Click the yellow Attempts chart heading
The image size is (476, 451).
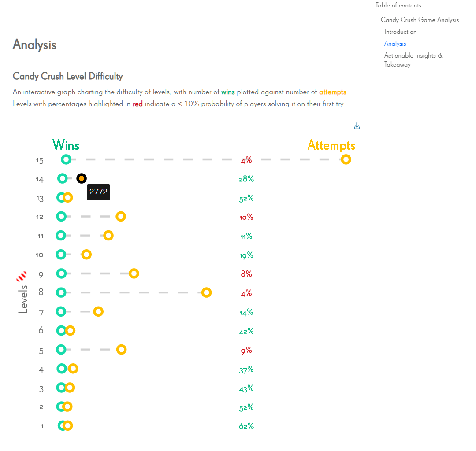pos(331,146)
